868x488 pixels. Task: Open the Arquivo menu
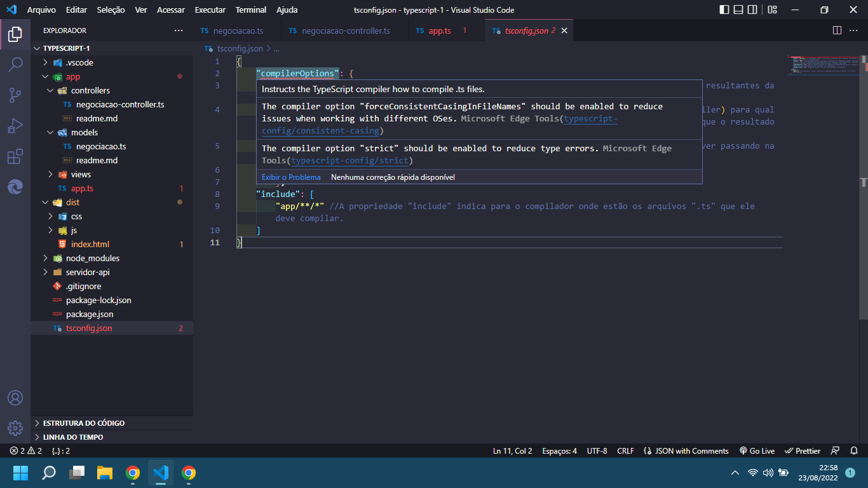pyautogui.click(x=41, y=10)
